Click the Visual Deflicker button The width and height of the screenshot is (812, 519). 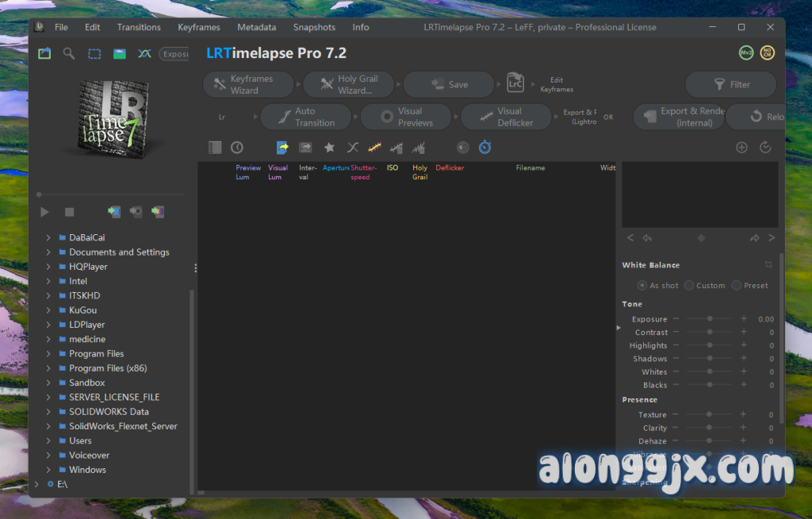pyautogui.click(x=506, y=117)
